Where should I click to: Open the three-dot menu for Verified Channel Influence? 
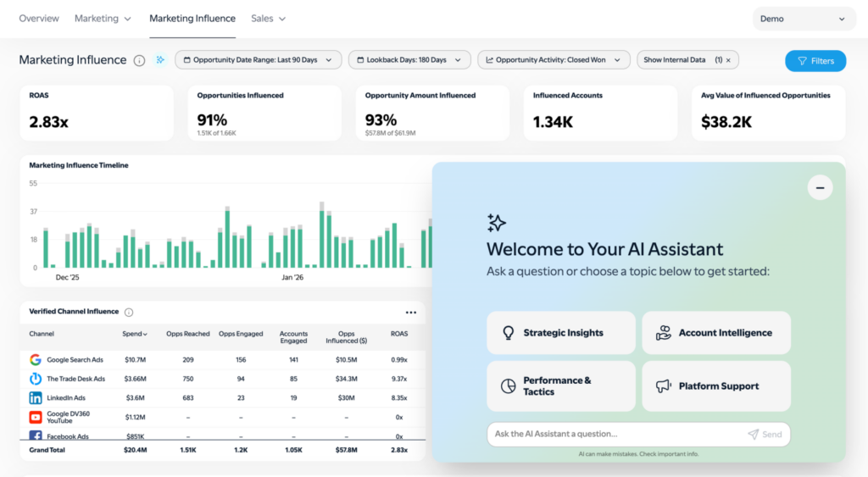pos(411,312)
